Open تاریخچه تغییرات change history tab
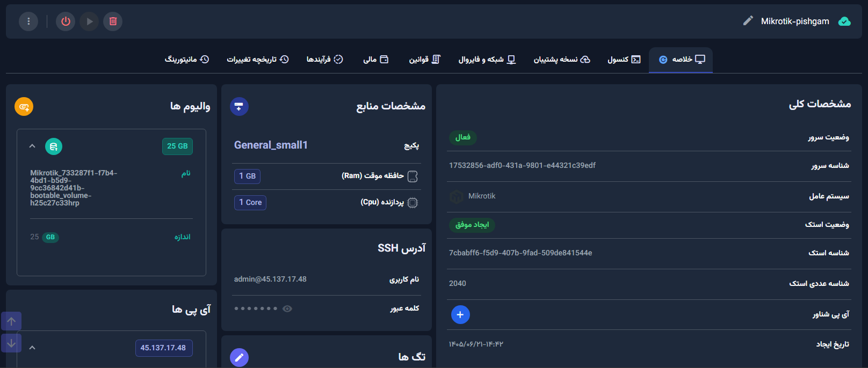Image resolution: width=868 pixels, height=368 pixels. [x=258, y=60]
